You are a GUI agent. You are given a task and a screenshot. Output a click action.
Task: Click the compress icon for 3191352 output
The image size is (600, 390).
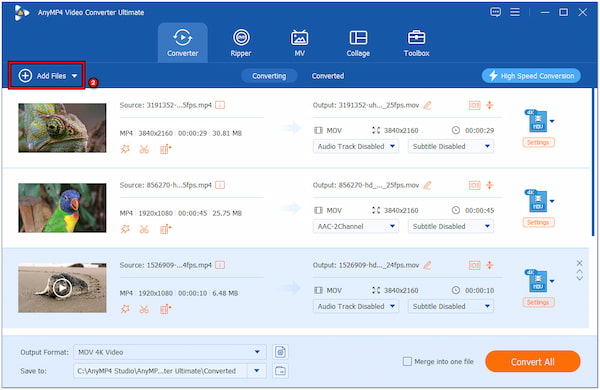490,105
